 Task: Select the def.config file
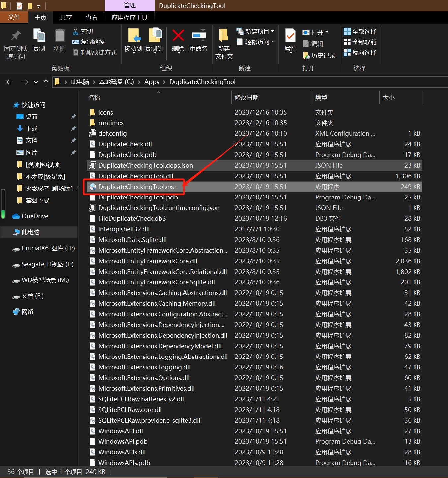254,133
